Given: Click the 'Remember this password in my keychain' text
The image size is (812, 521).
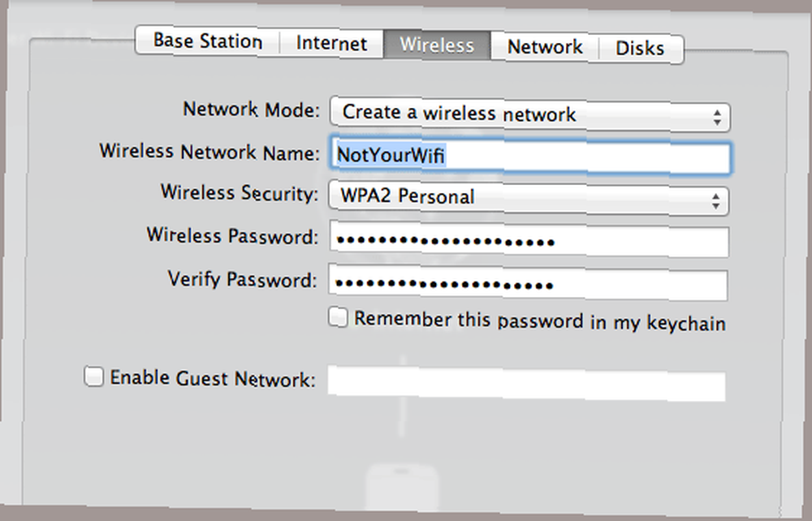Looking at the screenshot, I should pyautogui.click(x=540, y=321).
